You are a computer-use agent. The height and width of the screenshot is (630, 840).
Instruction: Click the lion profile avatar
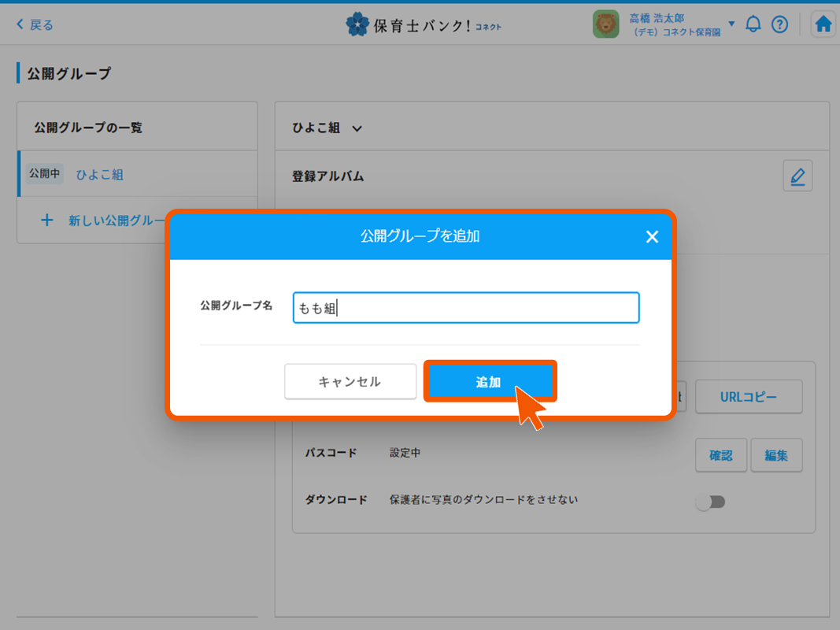point(605,24)
